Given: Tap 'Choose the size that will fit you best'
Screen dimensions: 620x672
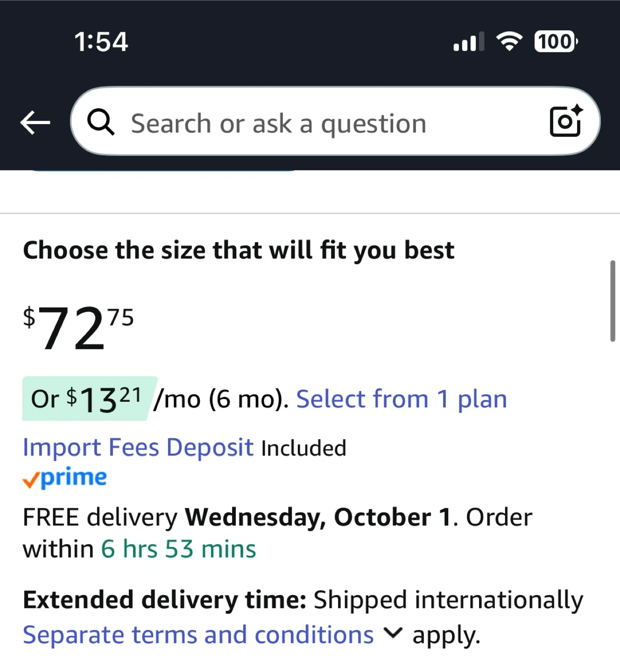Looking at the screenshot, I should [x=238, y=251].
